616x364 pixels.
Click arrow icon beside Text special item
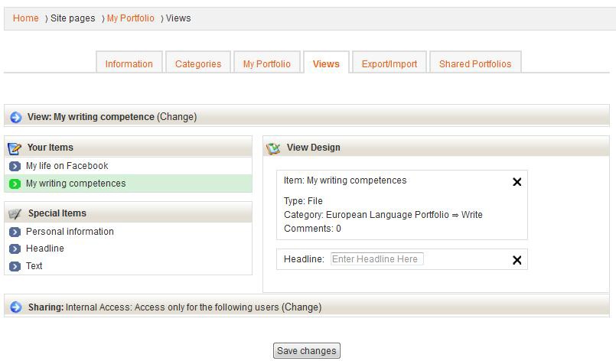(x=15, y=266)
